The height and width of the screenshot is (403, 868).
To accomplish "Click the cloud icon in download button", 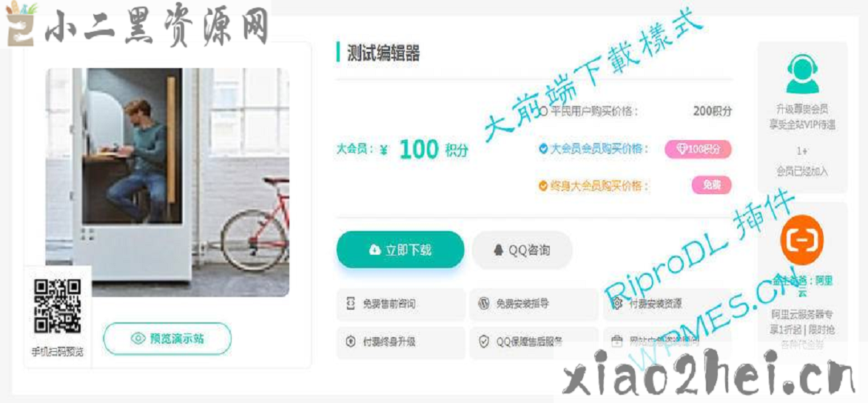I will (374, 250).
